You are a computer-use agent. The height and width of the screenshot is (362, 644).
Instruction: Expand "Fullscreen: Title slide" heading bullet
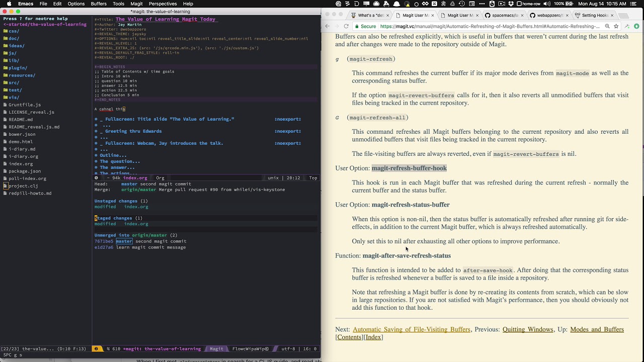click(96, 119)
